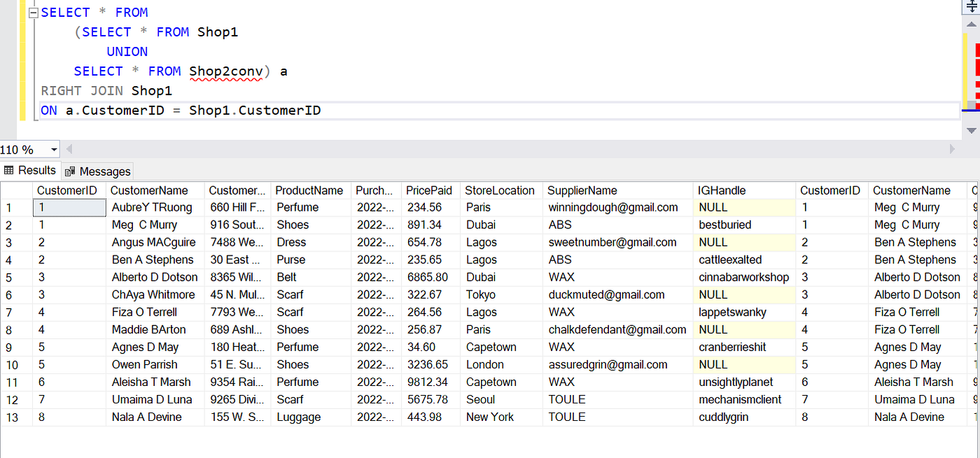Click the editor's horizontal scroll left arrow

click(68, 148)
